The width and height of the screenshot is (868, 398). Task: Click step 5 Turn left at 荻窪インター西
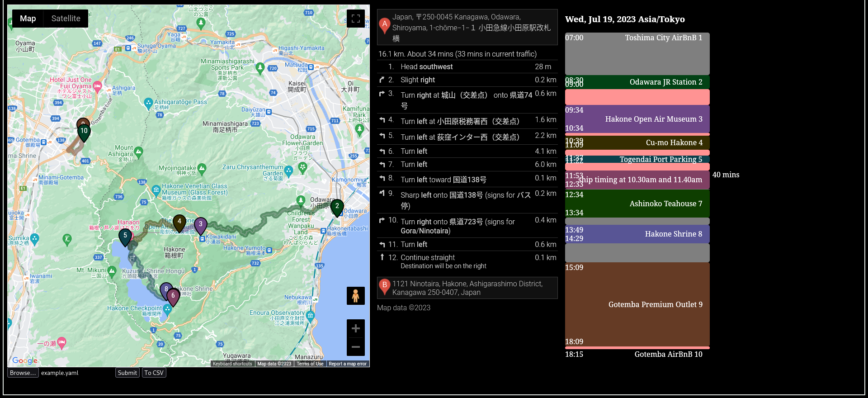pyautogui.click(x=467, y=137)
